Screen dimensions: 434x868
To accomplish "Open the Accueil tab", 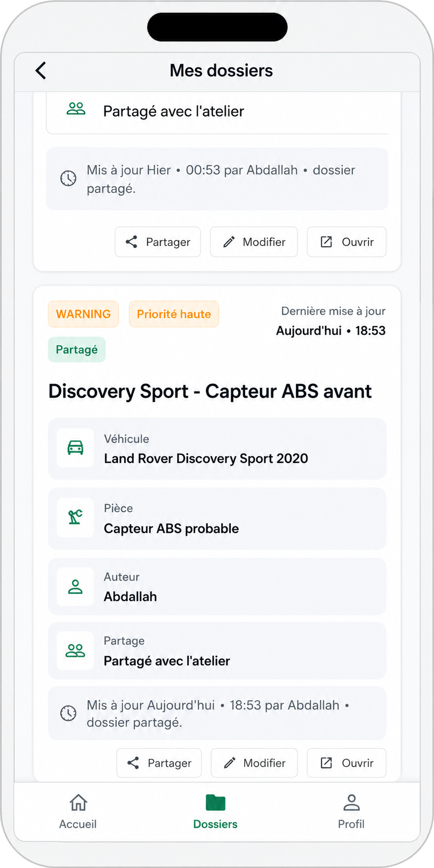I will tap(78, 812).
